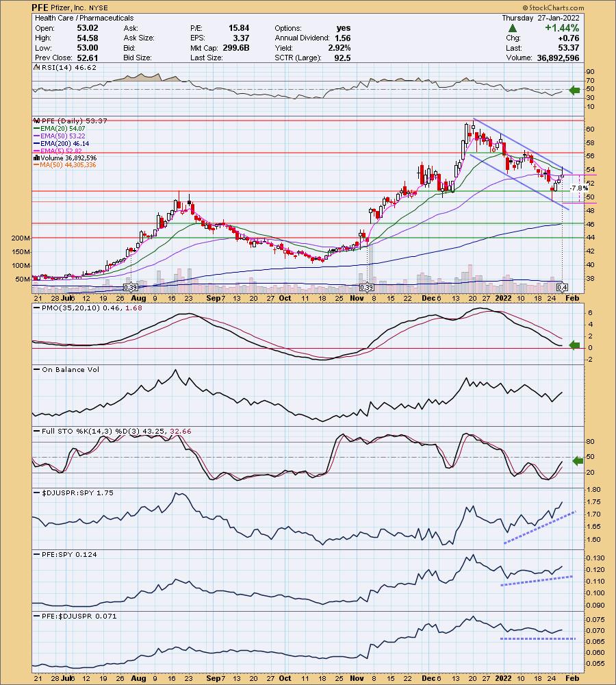Select the 'PFE (Daily) 53.37' legend entry
The width and height of the screenshot is (616, 685).
(x=70, y=121)
